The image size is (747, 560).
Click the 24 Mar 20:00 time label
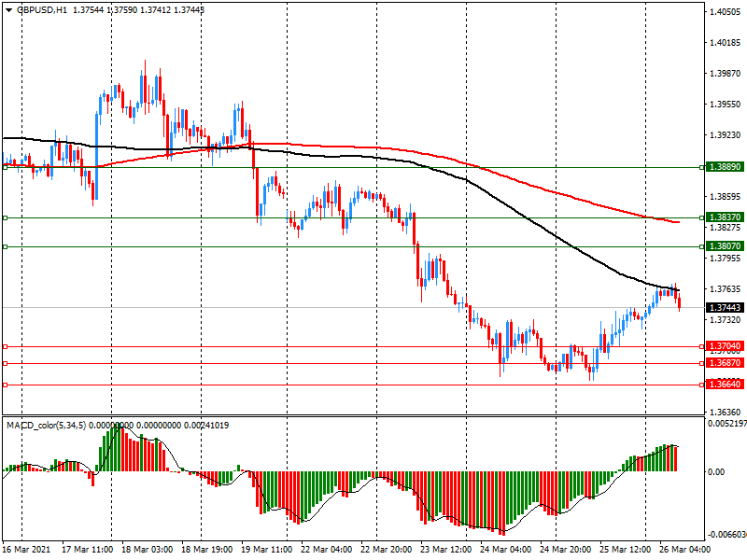point(566,550)
